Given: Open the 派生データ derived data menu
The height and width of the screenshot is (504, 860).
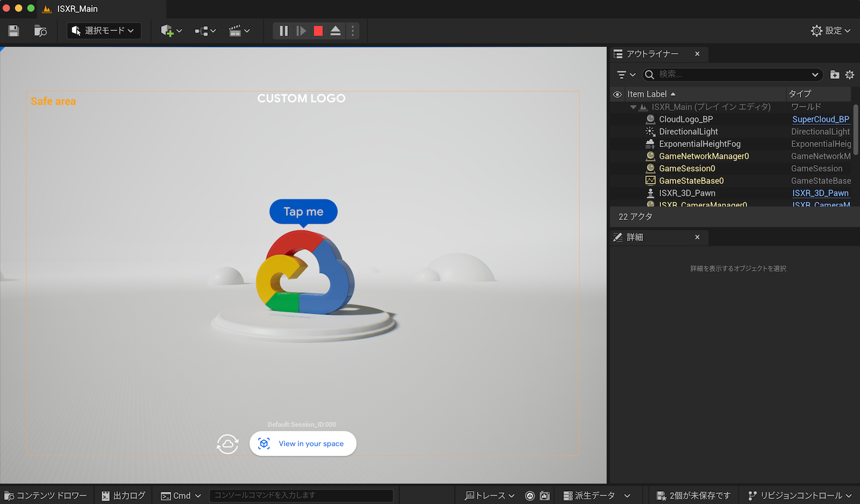Looking at the screenshot, I should pyautogui.click(x=597, y=495).
